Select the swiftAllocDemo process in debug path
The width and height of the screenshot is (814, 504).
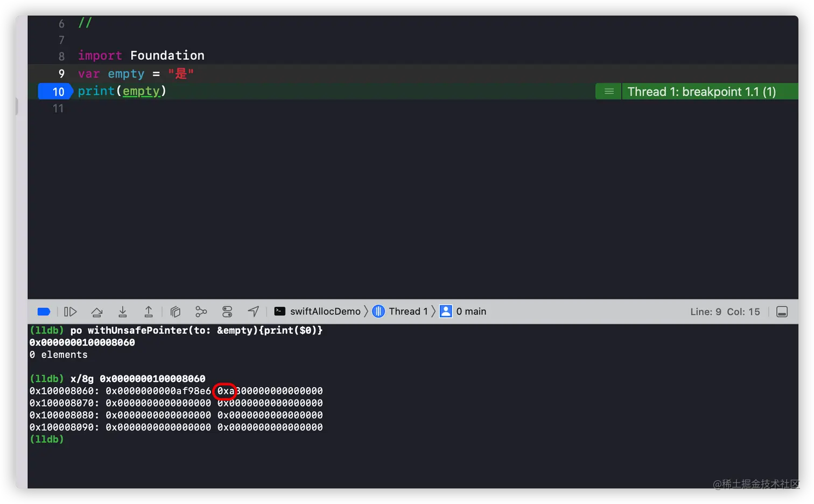318,311
